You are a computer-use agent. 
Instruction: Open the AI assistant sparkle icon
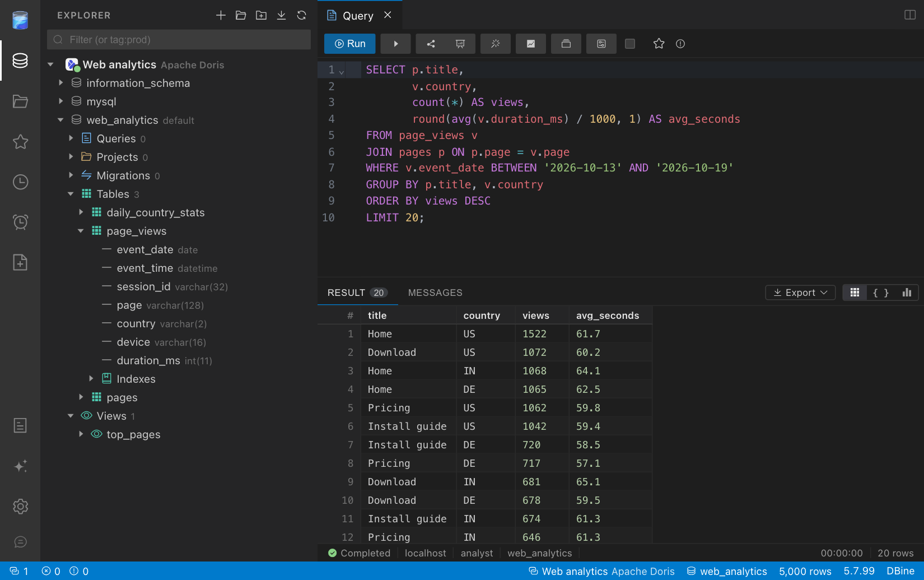[20, 466]
